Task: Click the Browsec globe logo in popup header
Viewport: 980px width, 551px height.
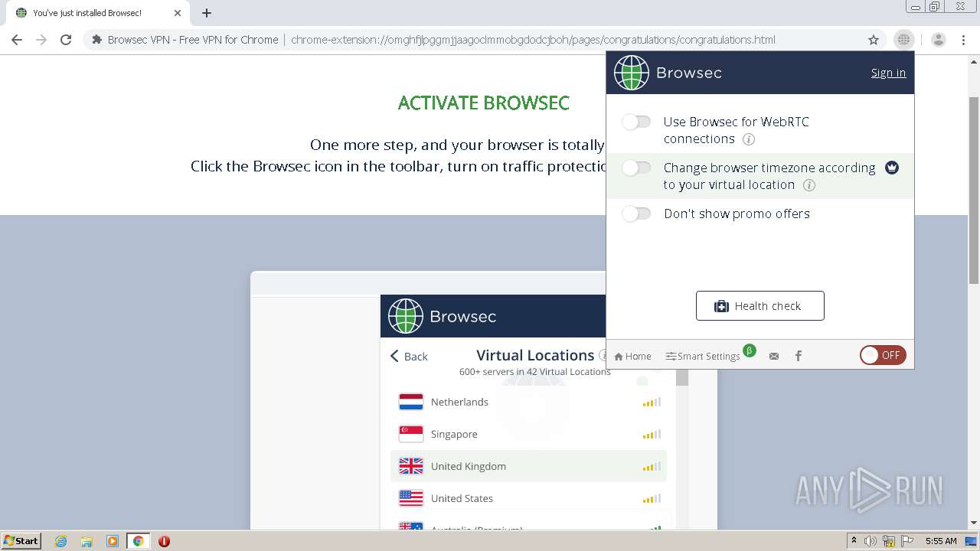Action: point(631,73)
